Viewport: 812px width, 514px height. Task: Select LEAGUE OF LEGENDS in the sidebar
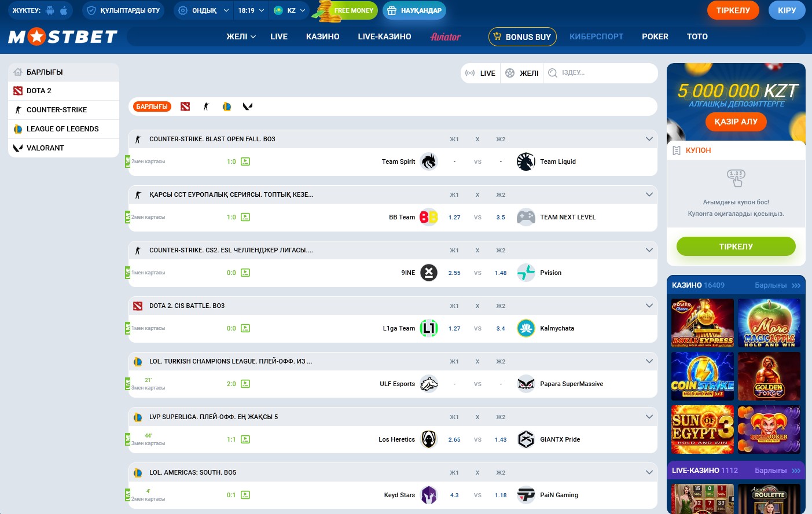coord(64,129)
